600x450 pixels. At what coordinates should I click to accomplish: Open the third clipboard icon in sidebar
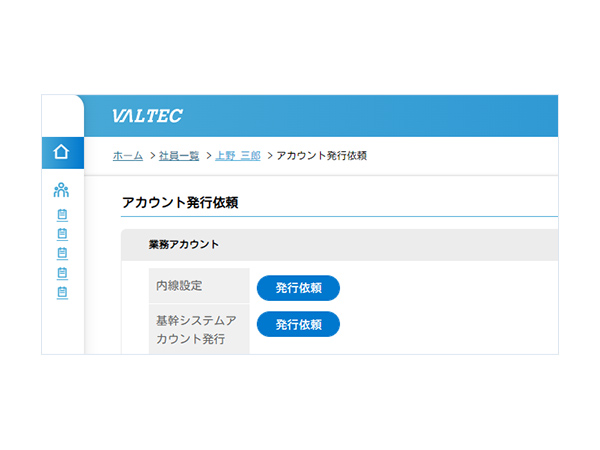(x=62, y=253)
